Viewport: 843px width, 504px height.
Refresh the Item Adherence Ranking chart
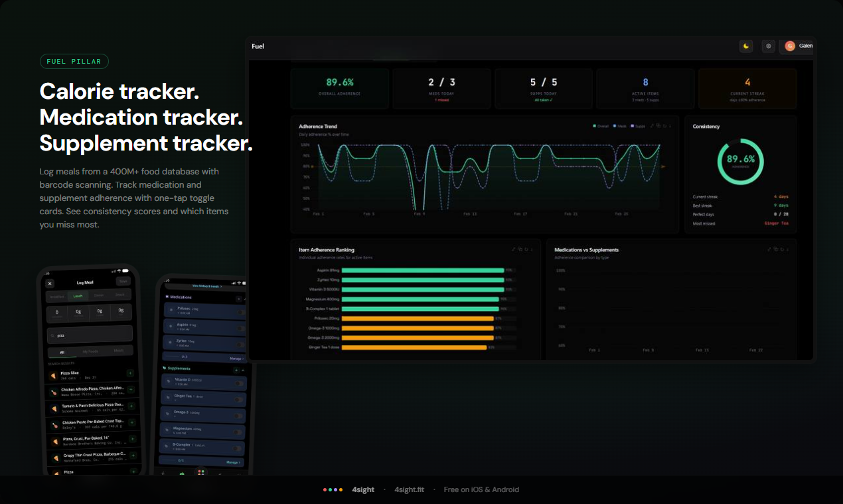[525, 249]
